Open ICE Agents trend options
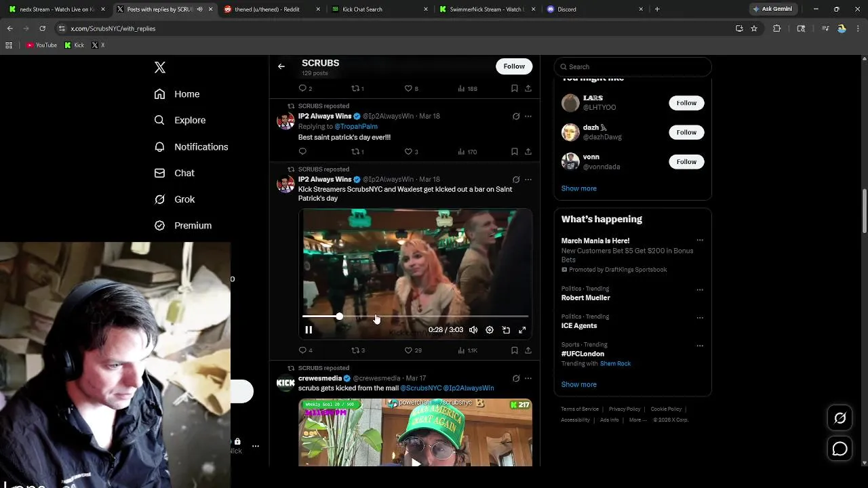868x488 pixels. (700, 318)
